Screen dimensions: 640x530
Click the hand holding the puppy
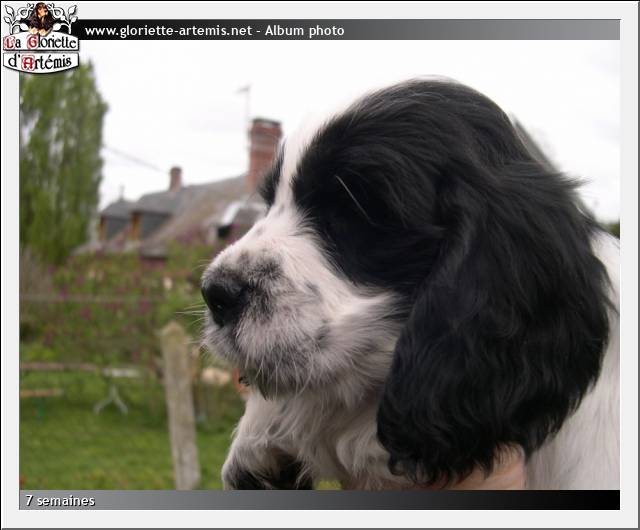coord(495,472)
